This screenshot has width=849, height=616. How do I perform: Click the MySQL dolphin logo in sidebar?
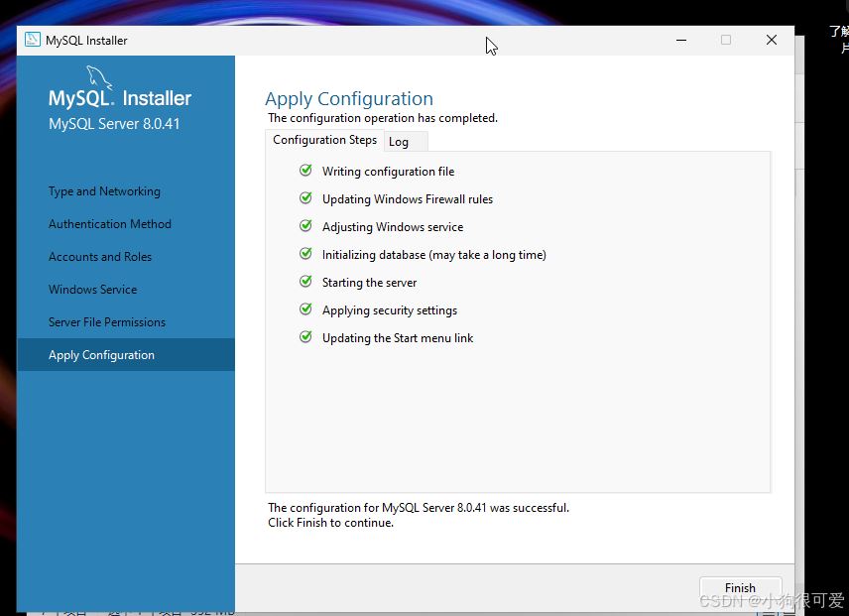point(99,76)
